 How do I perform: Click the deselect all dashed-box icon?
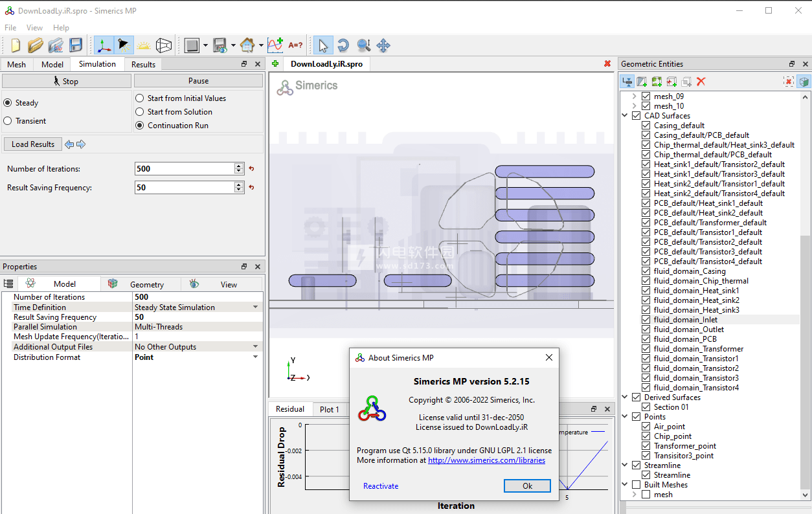point(789,82)
